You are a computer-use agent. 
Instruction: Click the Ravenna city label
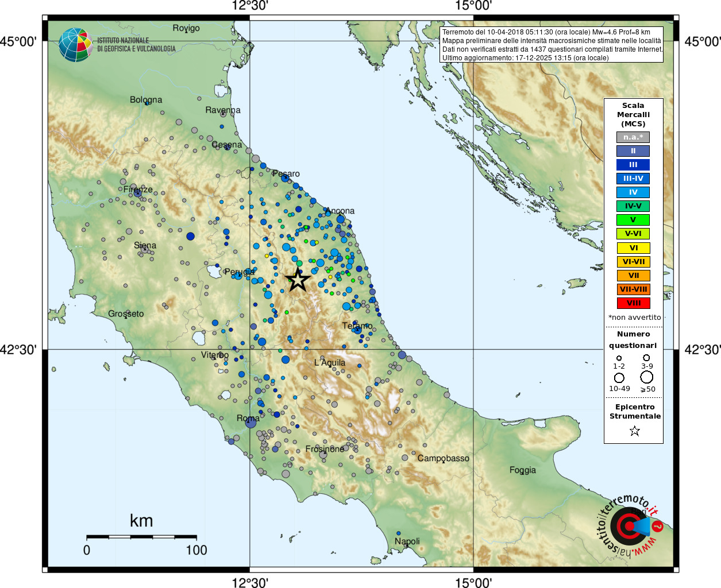[x=223, y=110]
